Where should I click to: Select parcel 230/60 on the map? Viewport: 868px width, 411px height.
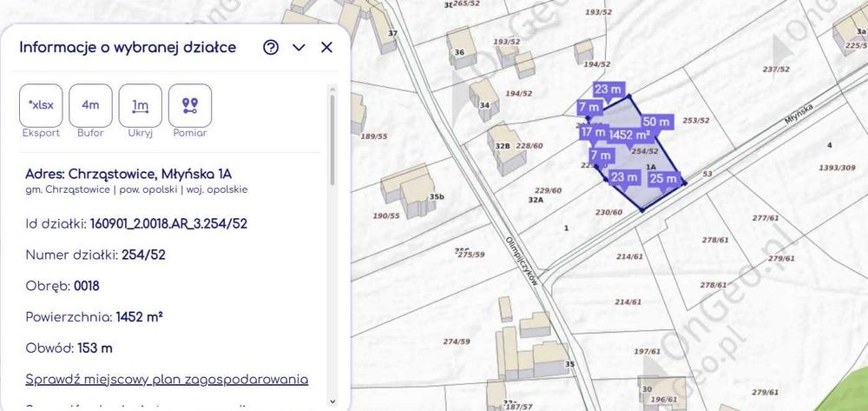coord(609,212)
